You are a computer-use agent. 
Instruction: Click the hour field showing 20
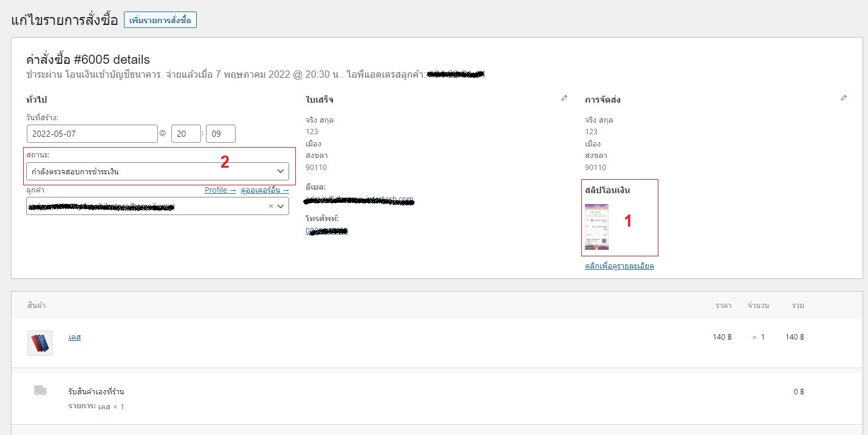click(x=186, y=134)
